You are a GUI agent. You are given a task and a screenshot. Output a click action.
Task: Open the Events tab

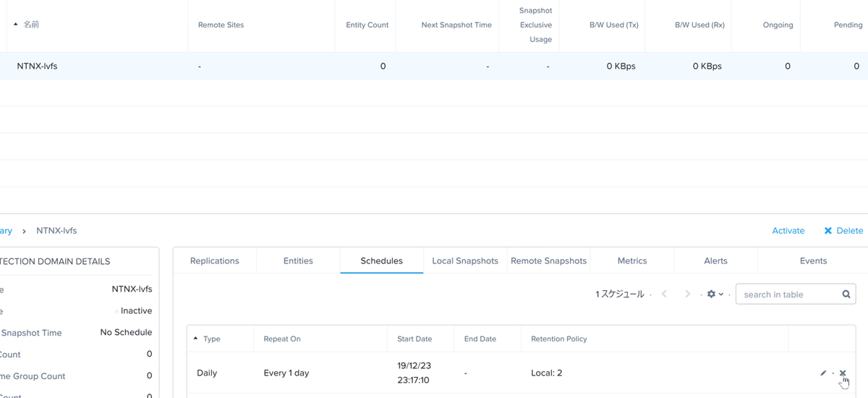tap(813, 261)
